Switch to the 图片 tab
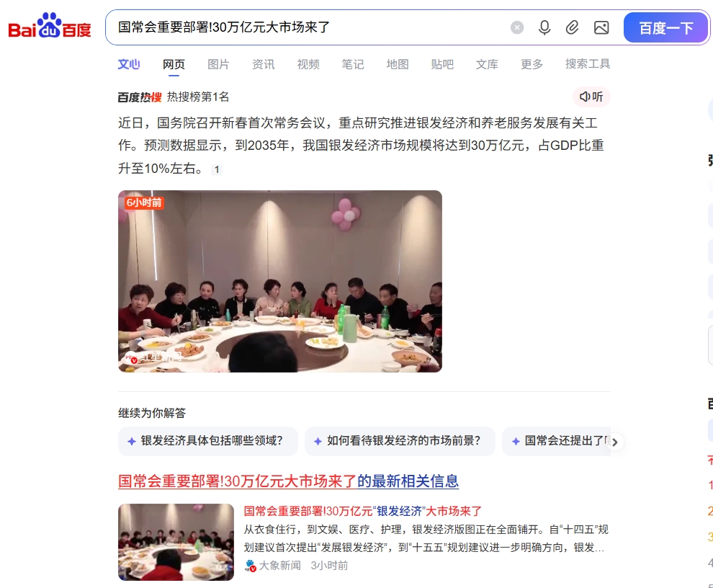713x588 pixels. [x=218, y=64]
